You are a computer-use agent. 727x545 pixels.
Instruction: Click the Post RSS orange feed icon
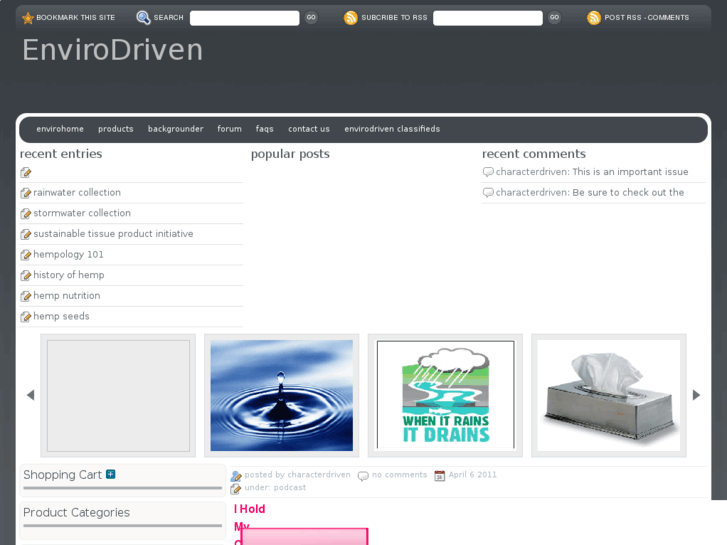[x=594, y=18]
